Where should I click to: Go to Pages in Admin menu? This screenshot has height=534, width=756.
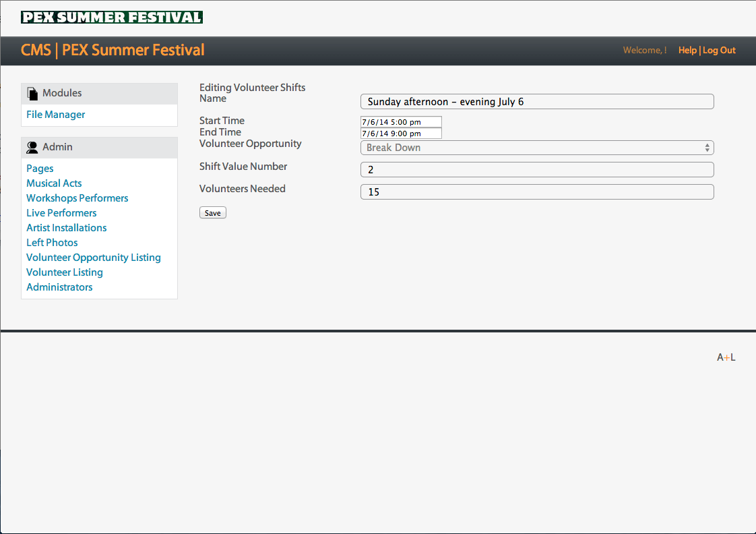[x=40, y=169]
